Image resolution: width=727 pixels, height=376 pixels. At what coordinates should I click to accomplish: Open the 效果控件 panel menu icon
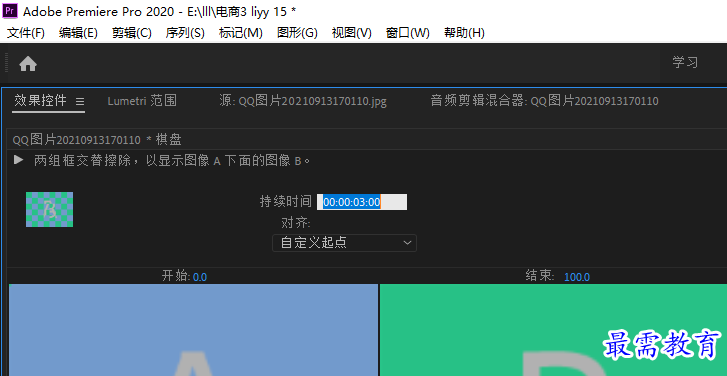80,101
